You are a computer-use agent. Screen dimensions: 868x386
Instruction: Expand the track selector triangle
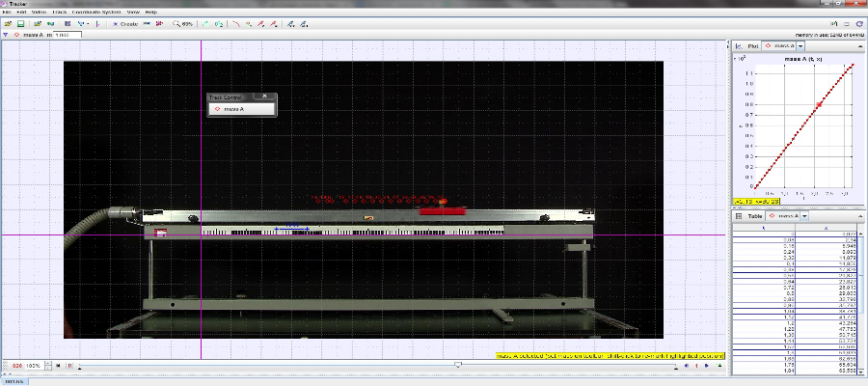(x=6, y=35)
